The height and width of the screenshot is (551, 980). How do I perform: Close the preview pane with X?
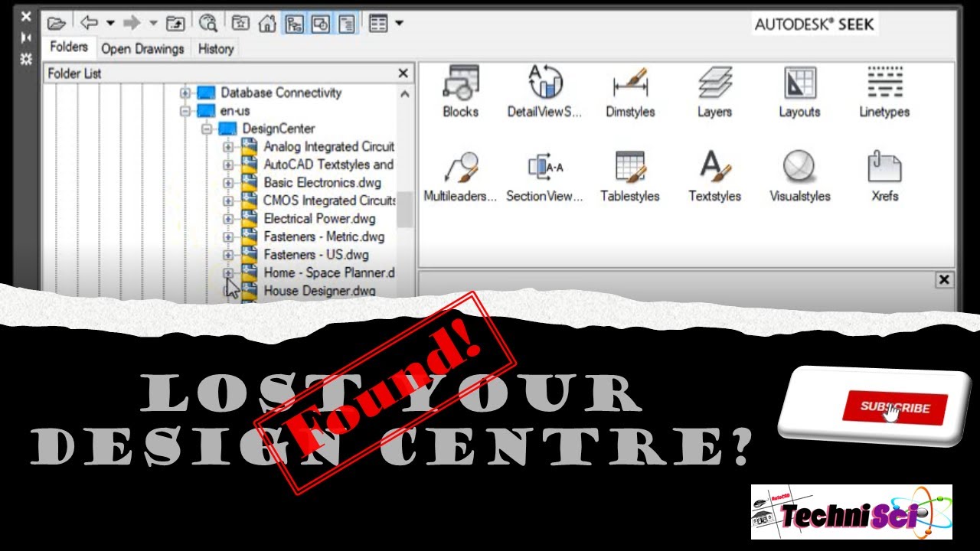click(944, 280)
